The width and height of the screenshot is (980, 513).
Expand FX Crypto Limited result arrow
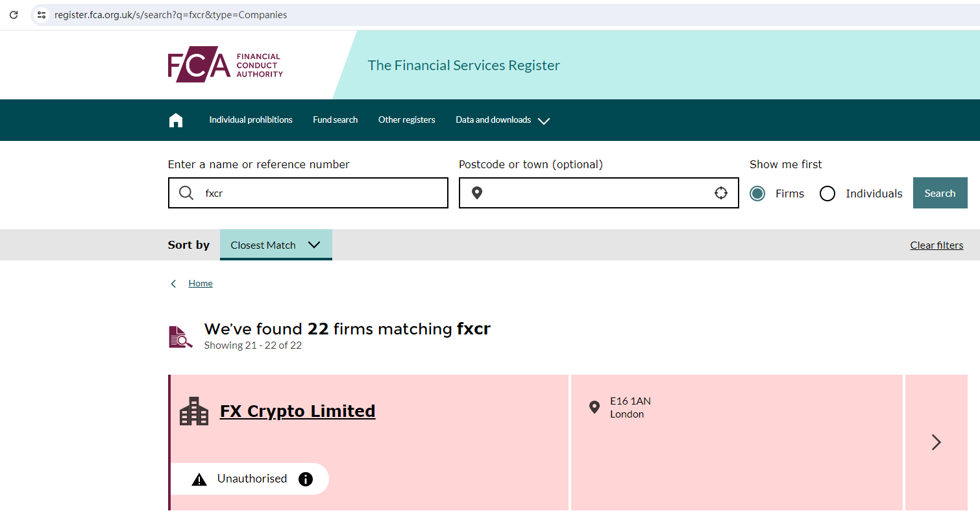[936, 442]
